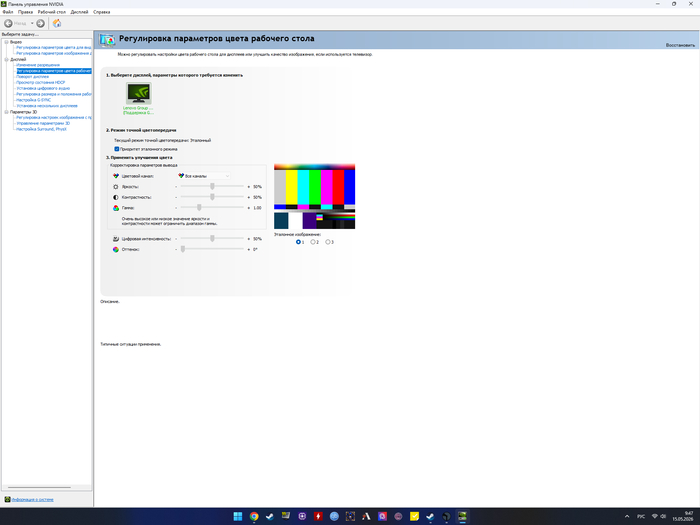Click the Гамма slider thumb
Viewport: 700px width, 525px height.
pyautogui.click(x=199, y=208)
